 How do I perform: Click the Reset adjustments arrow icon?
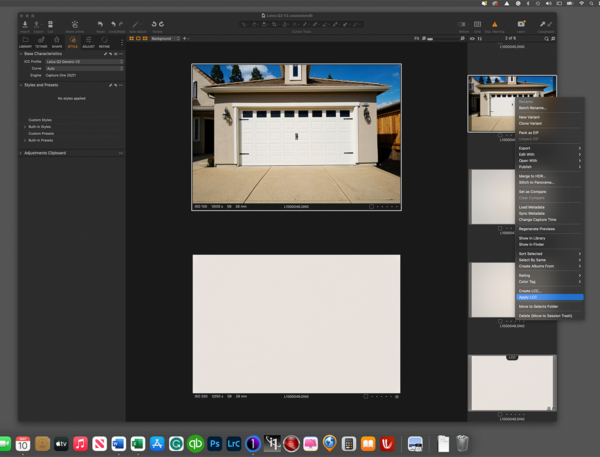click(100, 24)
